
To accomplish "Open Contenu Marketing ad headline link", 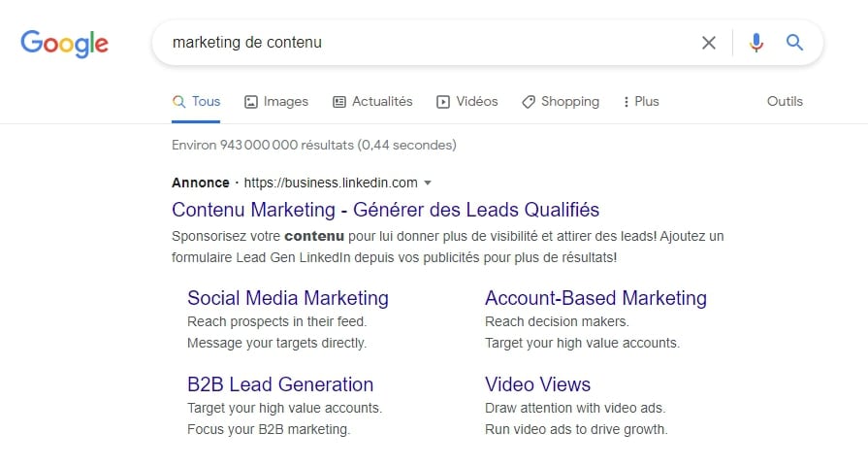I will (385, 210).
